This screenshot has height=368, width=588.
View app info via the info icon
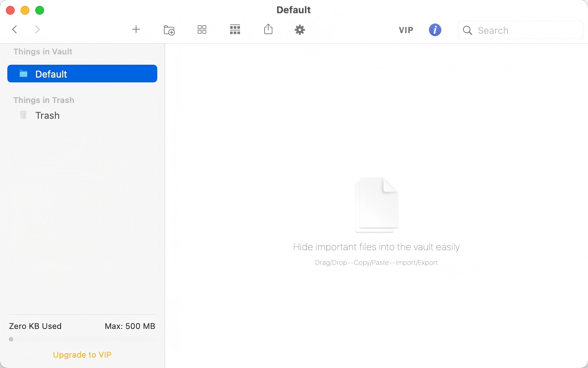pyautogui.click(x=435, y=30)
